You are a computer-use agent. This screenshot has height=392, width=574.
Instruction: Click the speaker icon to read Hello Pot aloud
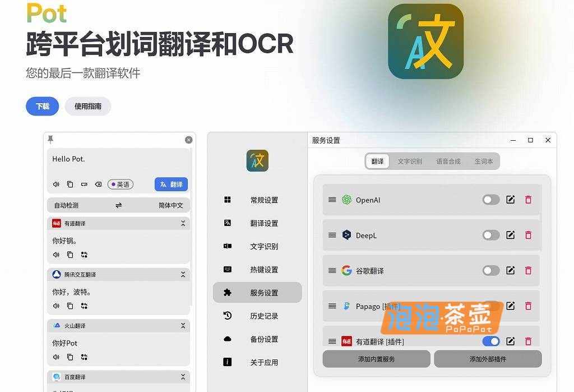[56, 184]
